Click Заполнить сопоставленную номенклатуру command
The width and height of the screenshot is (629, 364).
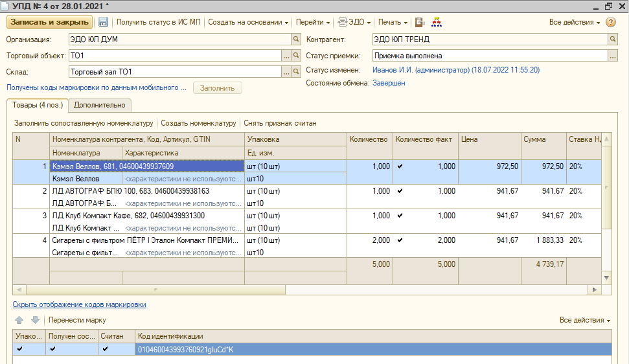[84, 123]
